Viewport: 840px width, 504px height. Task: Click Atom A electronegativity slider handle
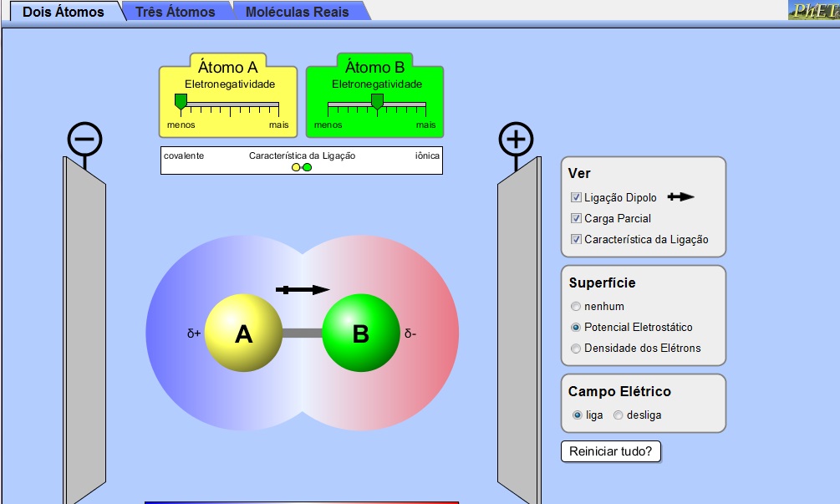point(181,102)
